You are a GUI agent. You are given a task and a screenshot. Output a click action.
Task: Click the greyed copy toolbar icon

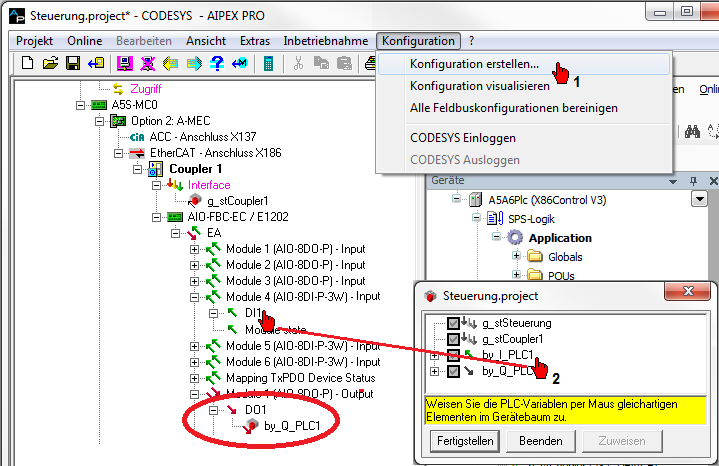321,63
